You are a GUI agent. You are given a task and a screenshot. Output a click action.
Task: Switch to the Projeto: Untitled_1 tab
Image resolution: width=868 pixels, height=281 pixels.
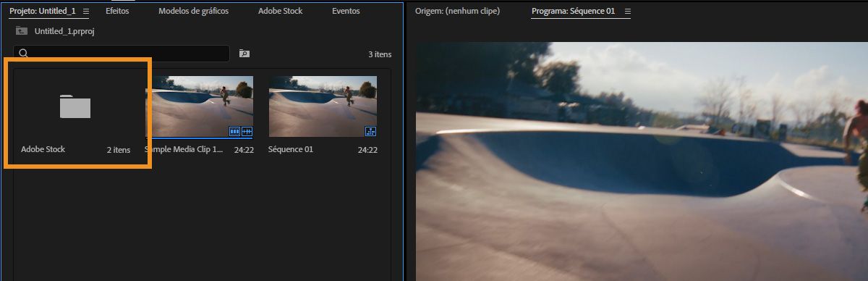43,12
